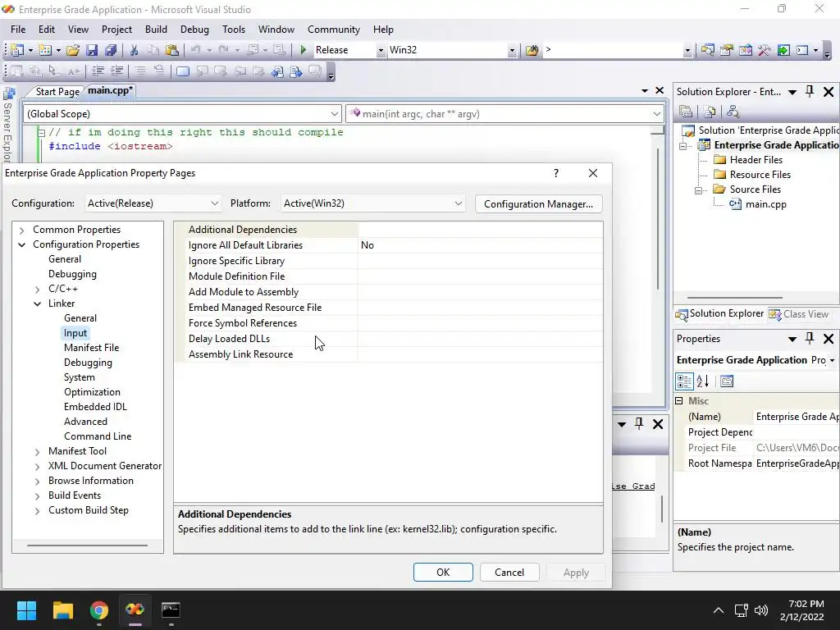Open the (Global Scope) dropdown
The image size is (840, 630).
click(182, 113)
